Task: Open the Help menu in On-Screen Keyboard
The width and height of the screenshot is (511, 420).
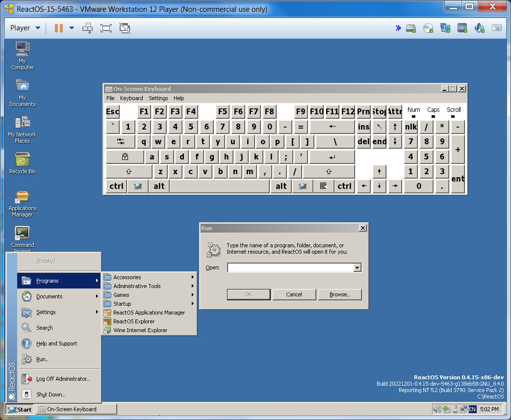Action: tap(179, 98)
